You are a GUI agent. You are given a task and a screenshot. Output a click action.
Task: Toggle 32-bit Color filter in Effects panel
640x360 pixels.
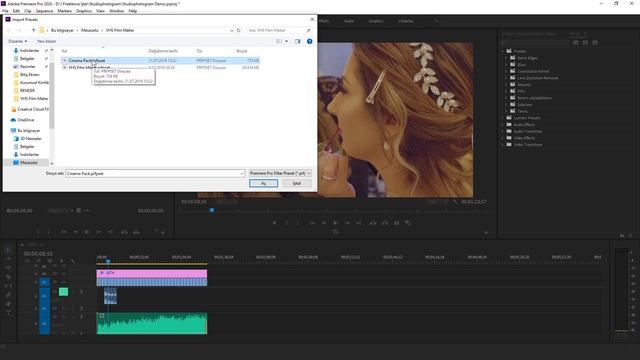pyautogui.click(x=585, y=42)
